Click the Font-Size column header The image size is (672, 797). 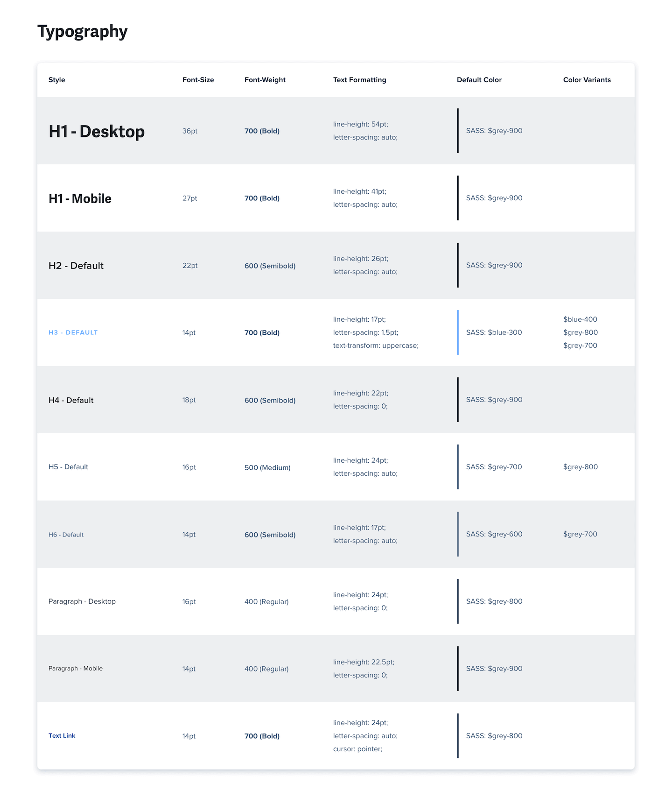click(198, 80)
